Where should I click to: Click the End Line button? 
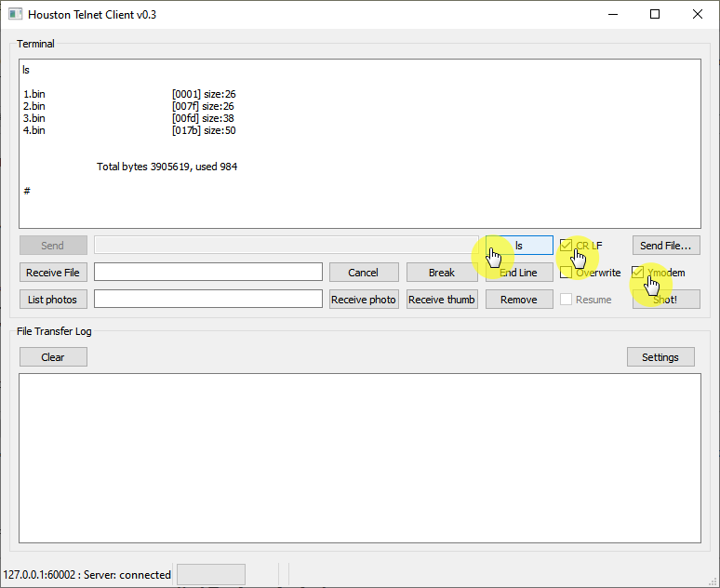519,273
